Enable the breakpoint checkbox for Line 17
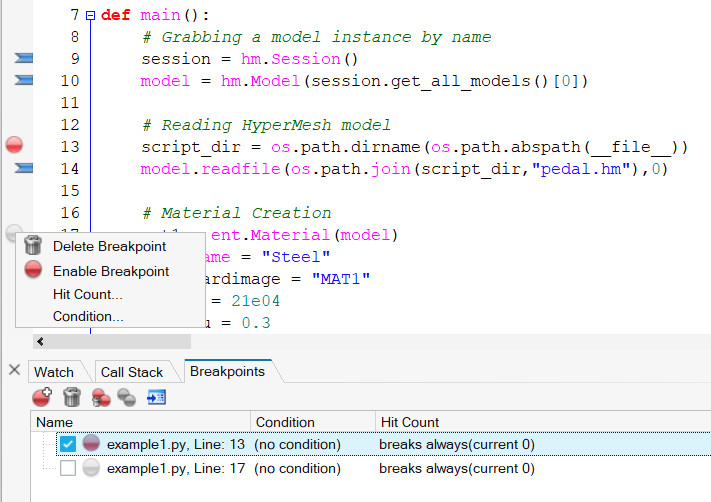 (67, 467)
